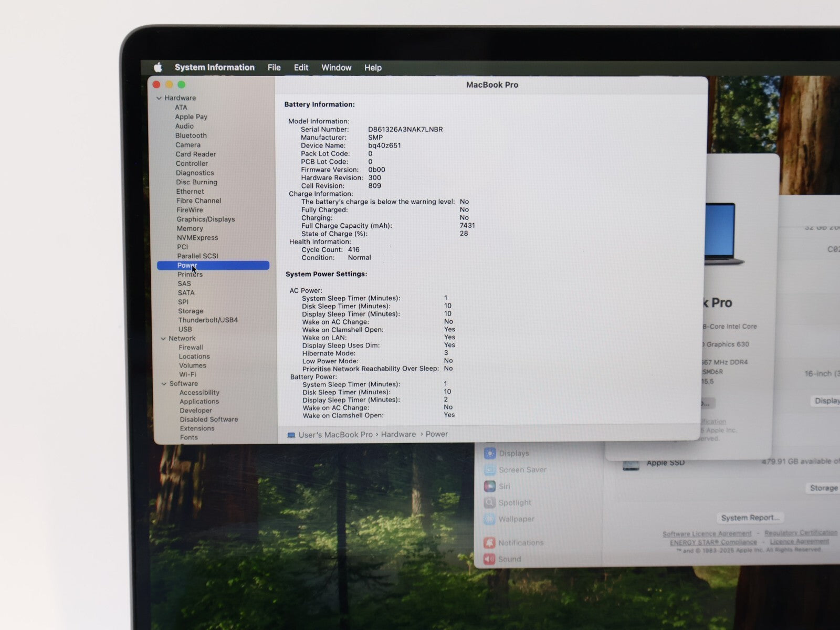
Task: Select PCI in the sidebar
Action: [182, 247]
